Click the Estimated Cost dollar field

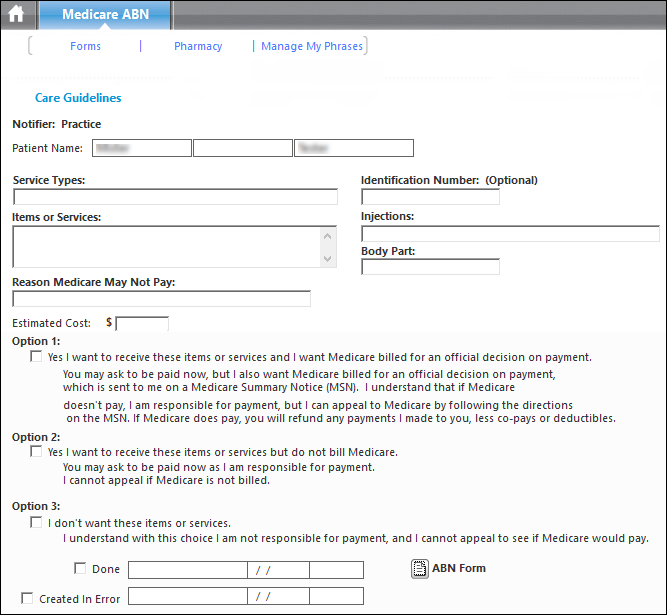(142, 324)
